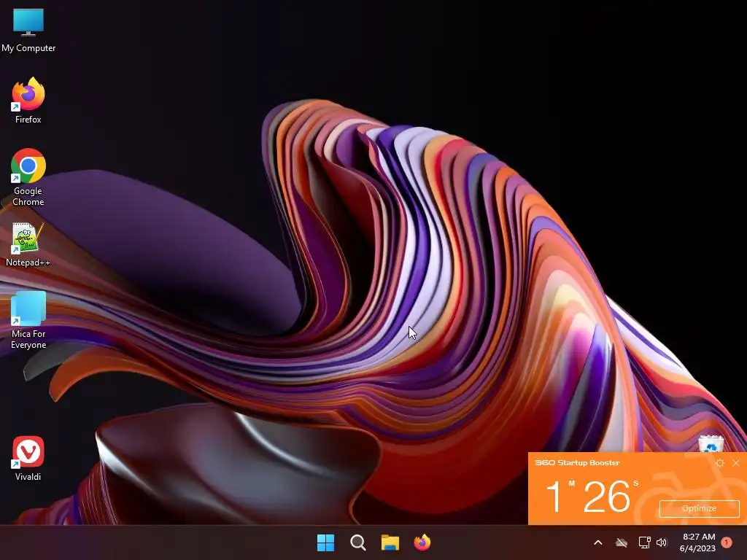Select the Recycle Bin behind the popup

tap(711, 443)
